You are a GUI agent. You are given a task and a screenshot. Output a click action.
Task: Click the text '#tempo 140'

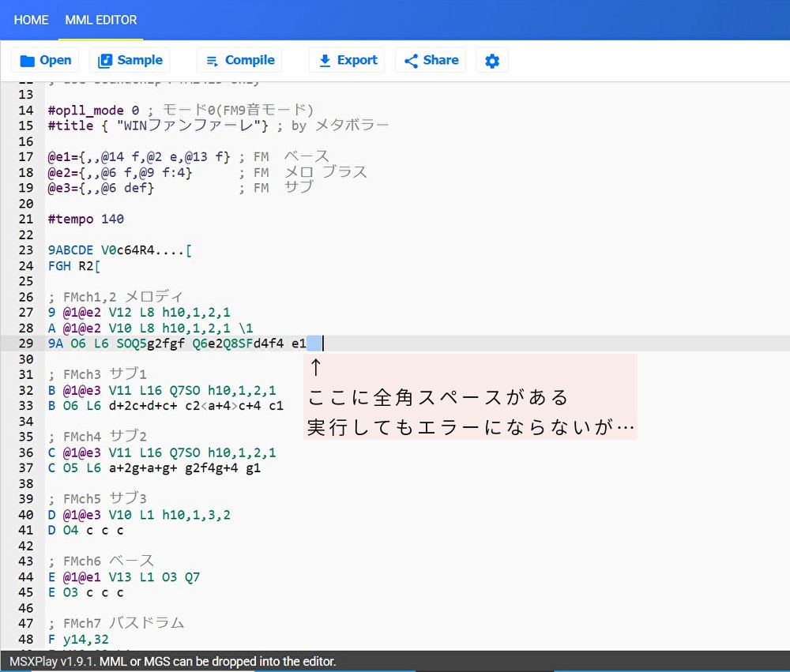85,220
